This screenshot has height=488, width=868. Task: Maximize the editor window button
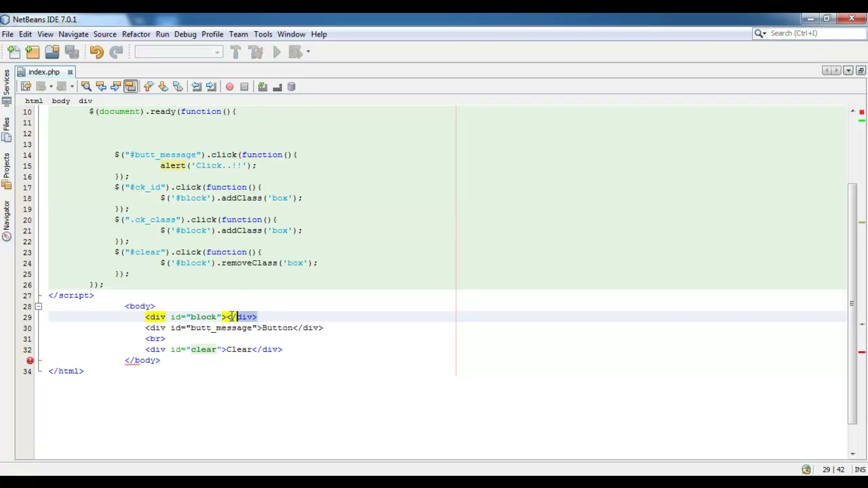coord(861,71)
